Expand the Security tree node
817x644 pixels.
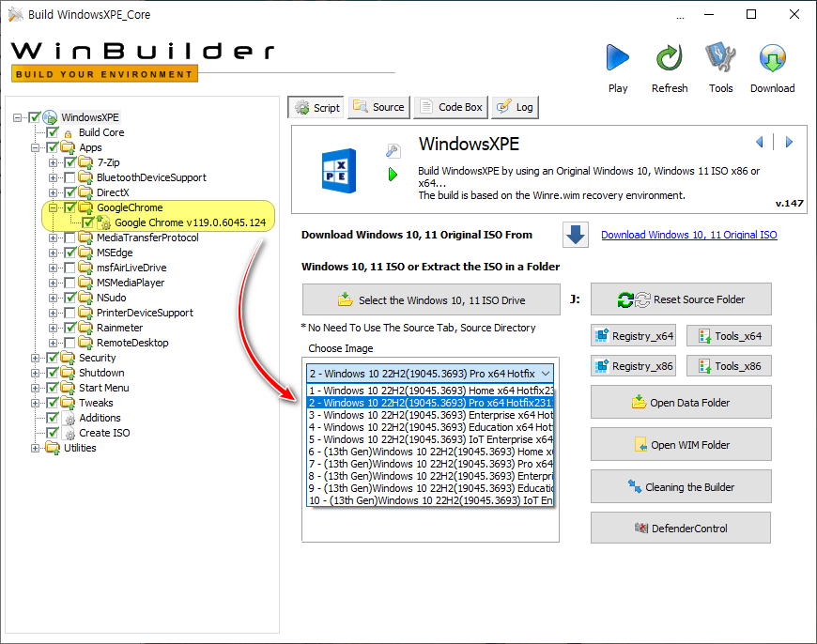click(x=35, y=358)
